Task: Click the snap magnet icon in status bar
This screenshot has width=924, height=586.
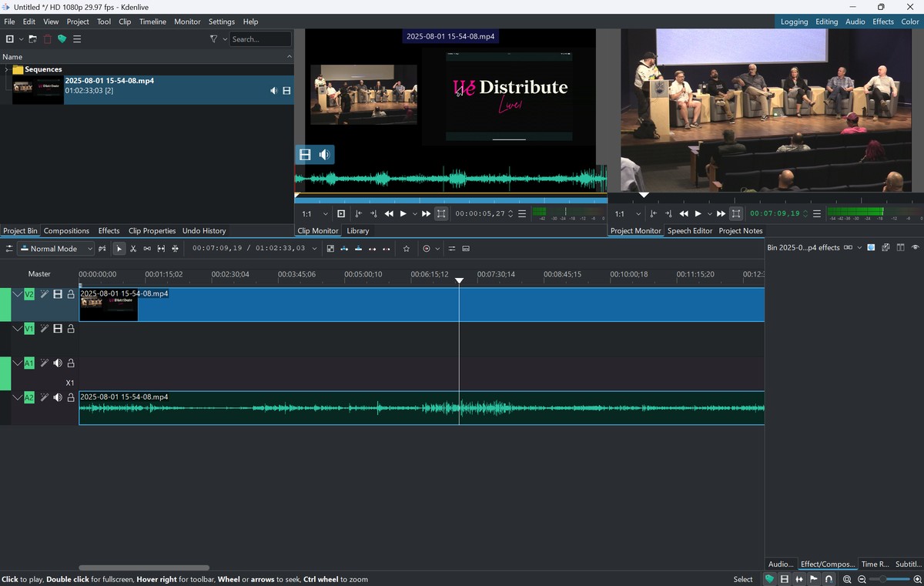Action: [829, 579]
